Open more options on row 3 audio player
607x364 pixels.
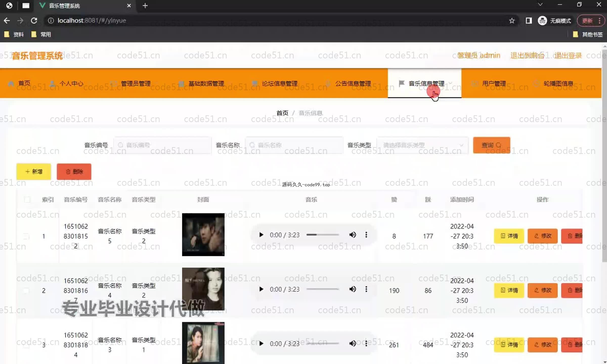[366, 344]
